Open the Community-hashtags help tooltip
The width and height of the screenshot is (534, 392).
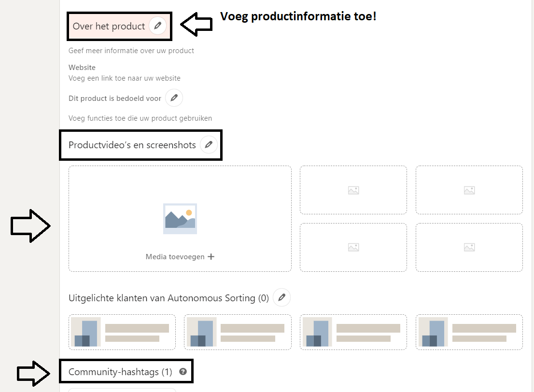[x=183, y=371]
